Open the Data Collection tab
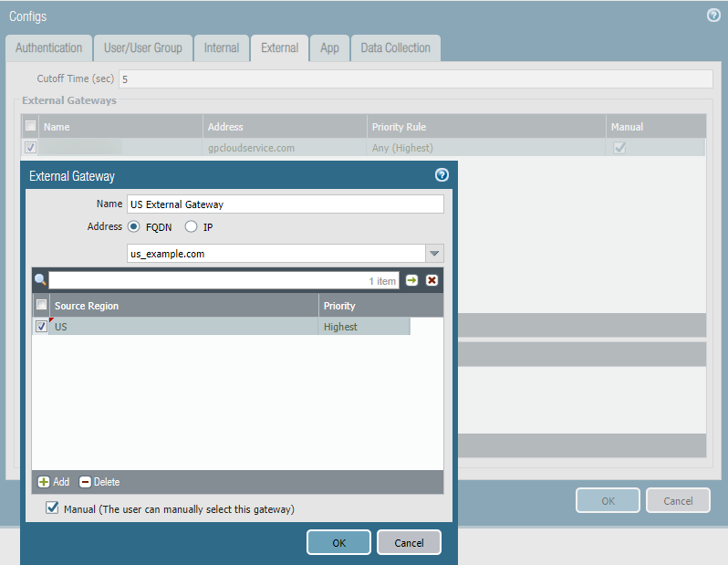 coord(396,48)
